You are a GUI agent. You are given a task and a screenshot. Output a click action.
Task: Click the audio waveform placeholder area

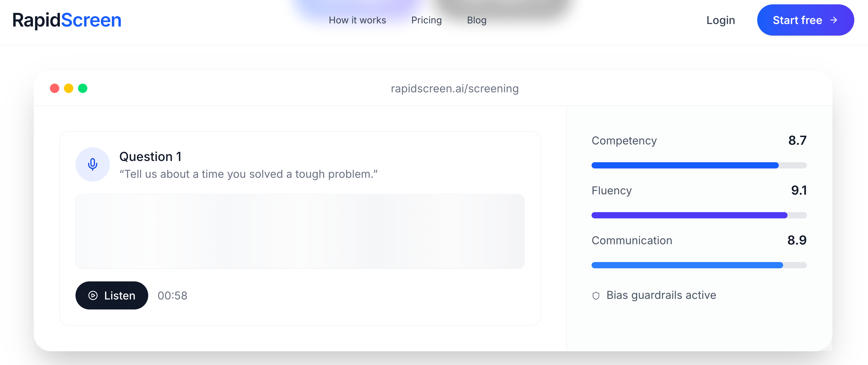[x=300, y=231]
